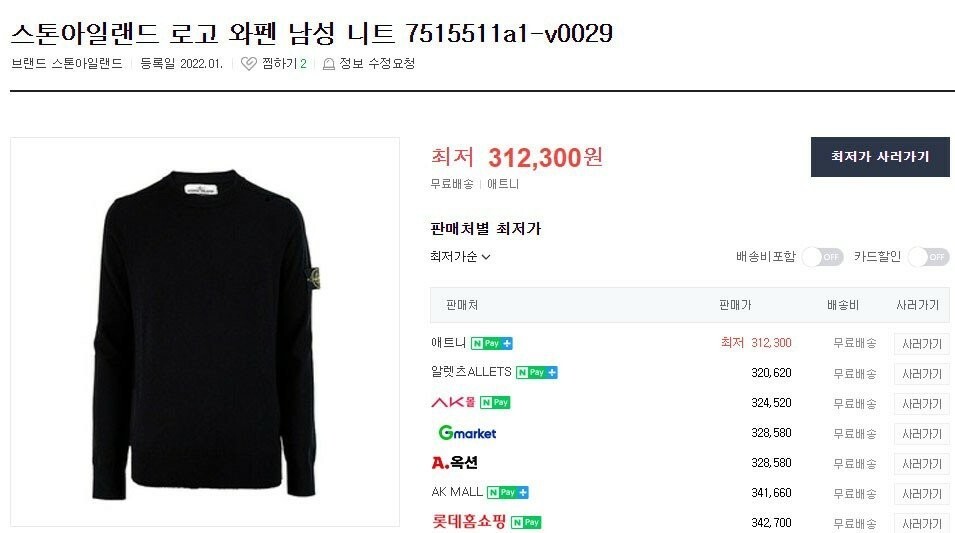Open the A.옥션 seller logo
This screenshot has width=955, height=533.
tap(454, 463)
